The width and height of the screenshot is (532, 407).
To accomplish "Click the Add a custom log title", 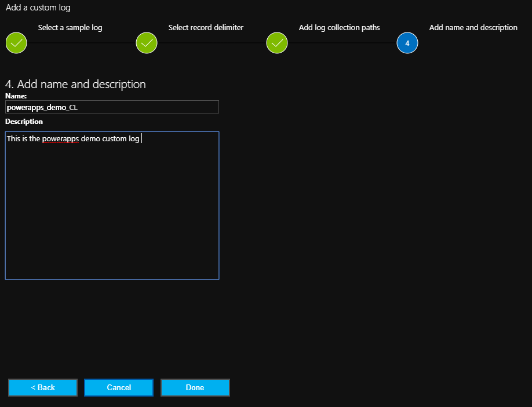I will tap(38, 8).
